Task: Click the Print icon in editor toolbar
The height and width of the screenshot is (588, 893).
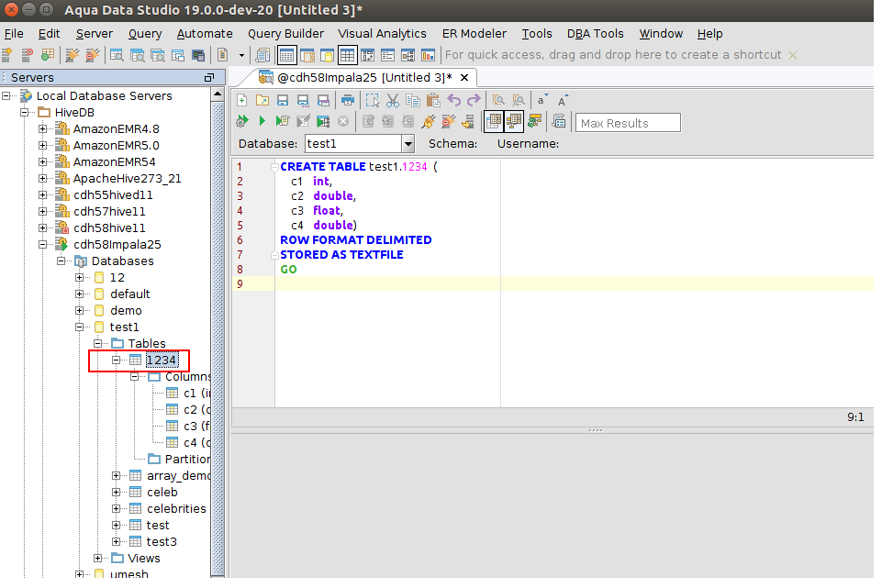Action: tap(348, 100)
